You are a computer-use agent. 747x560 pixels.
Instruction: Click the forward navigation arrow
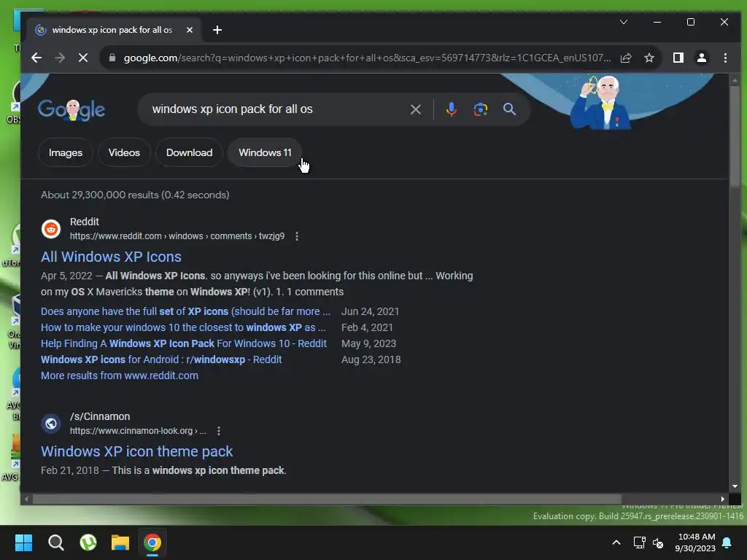60,58
